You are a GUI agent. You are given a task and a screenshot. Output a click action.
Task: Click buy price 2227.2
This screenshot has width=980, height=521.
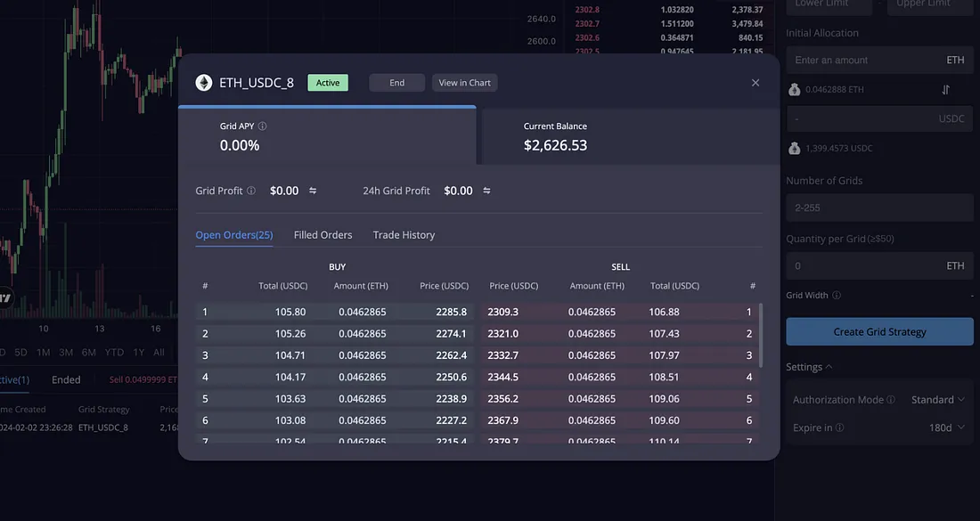[452, 420]
